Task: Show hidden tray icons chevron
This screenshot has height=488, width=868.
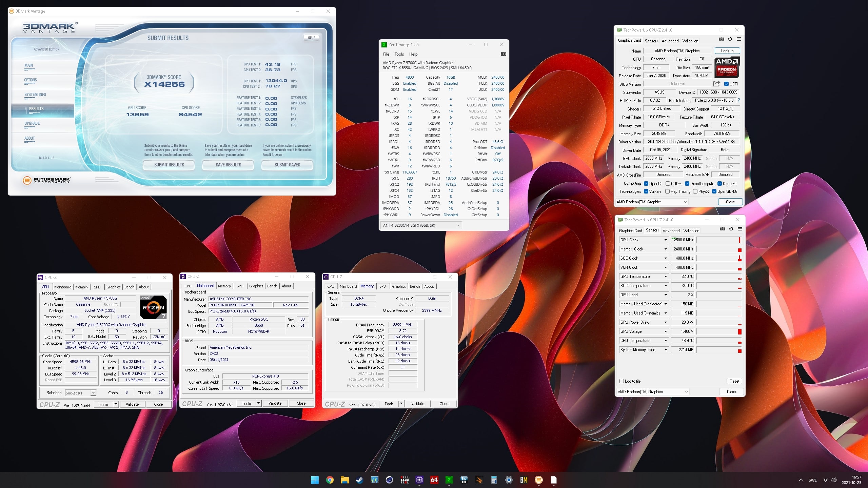Action: 801,480
